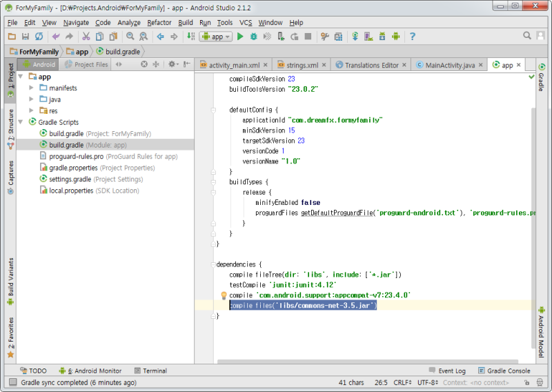Image resolution: width=552 pixels, height=392 pixels.
Task: Click the collapse all icon in Project panel
Action: (x=156, y=64)
